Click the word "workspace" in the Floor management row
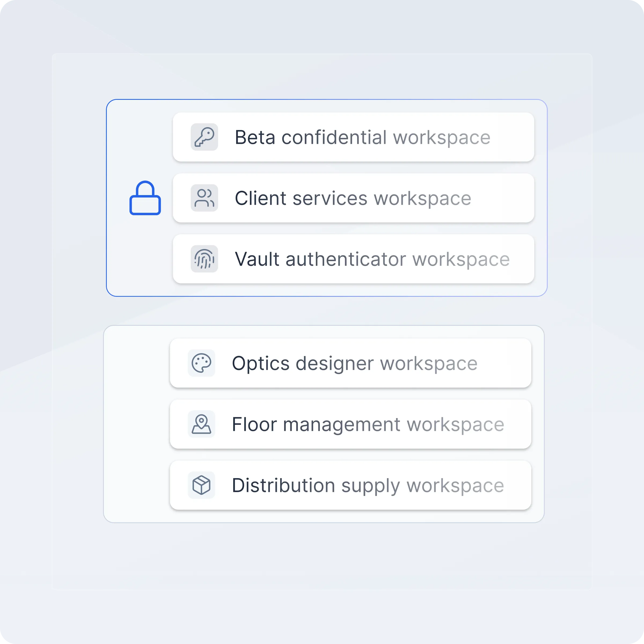644x644 pixels. coord(455,424)
